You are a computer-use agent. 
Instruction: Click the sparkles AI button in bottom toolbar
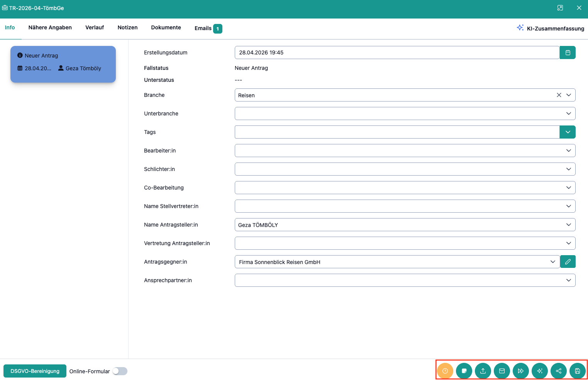pos(540,371)
